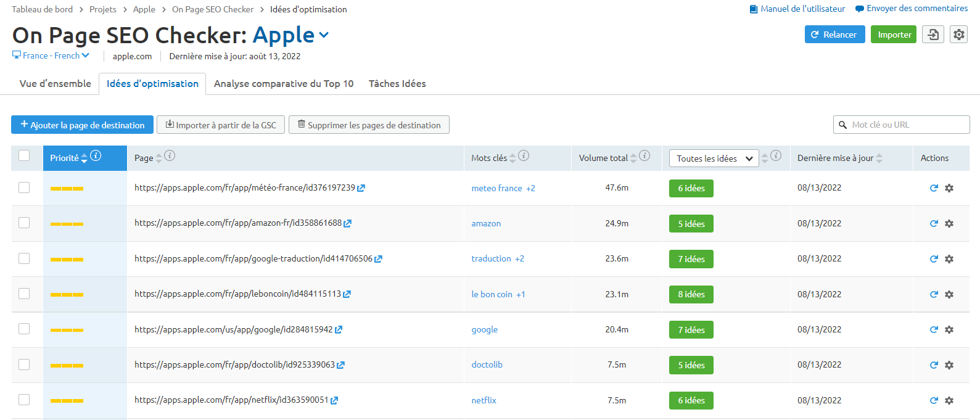Open row settings gear for météo-france

[x=949, y=188]
